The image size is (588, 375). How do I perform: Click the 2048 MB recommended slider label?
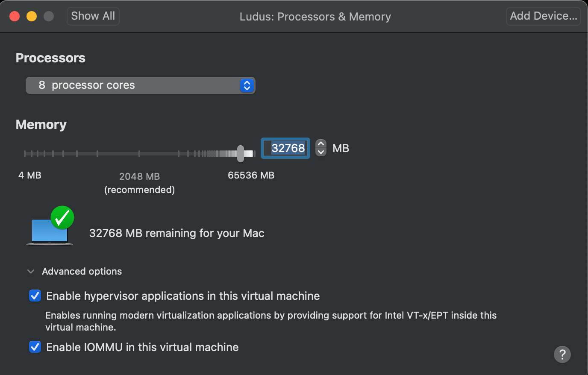click(x=139, y=183)
